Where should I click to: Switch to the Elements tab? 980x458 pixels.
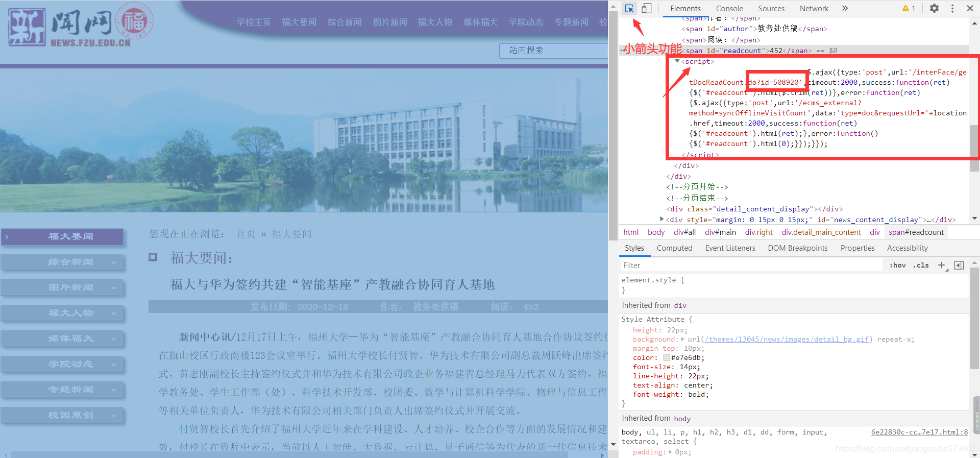685,8
